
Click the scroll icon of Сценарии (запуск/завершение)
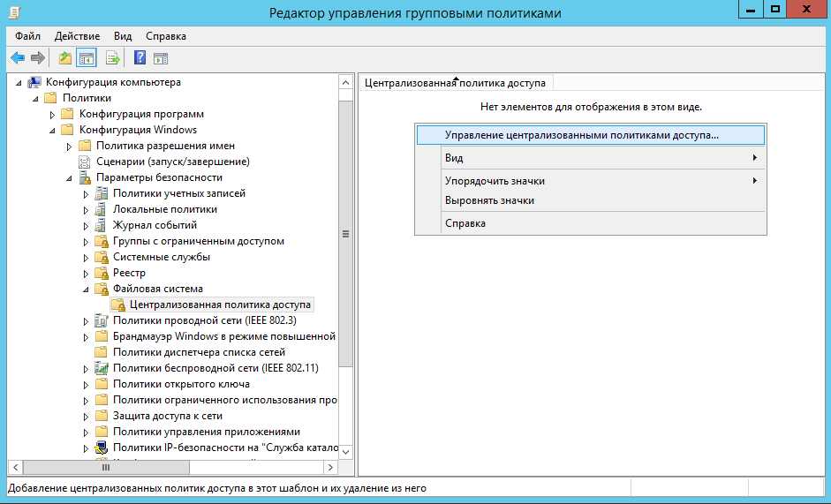(84, 162)
